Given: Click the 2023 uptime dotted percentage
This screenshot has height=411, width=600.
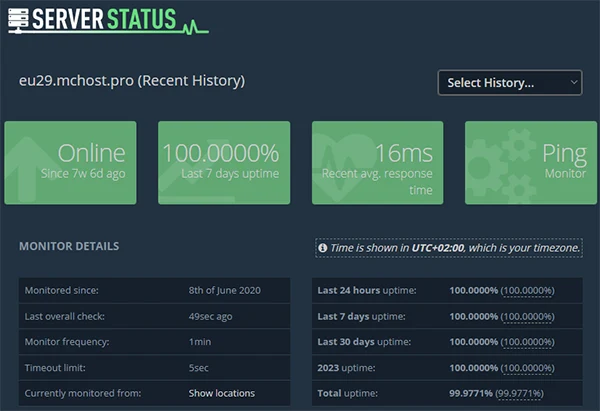Looking at the screenshot, I should pyautogui.click(x=528, y=367).
